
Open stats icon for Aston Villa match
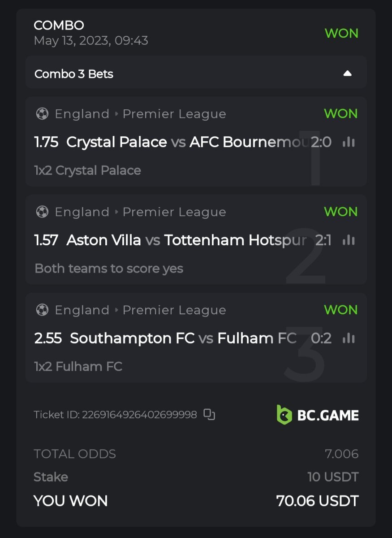point(348,240)
